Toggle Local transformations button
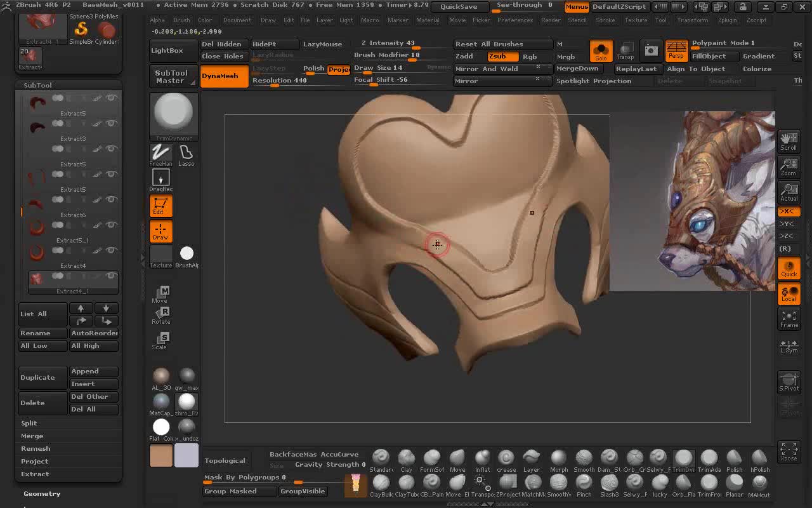 (789, 293)
